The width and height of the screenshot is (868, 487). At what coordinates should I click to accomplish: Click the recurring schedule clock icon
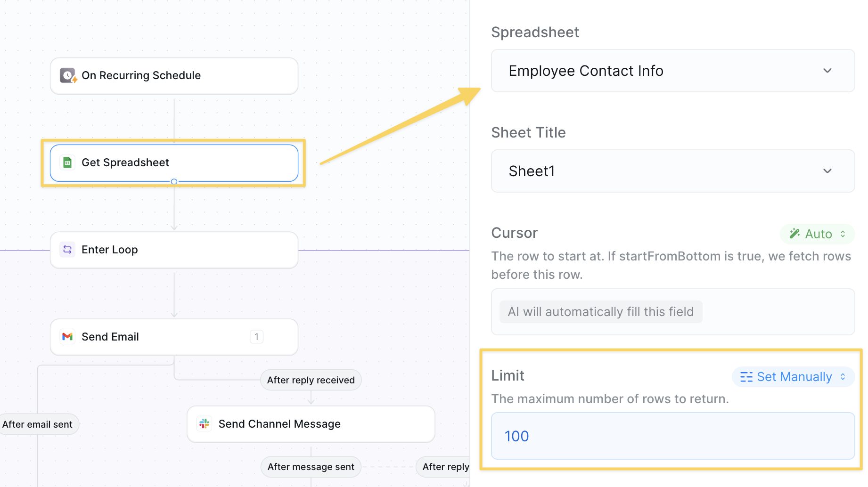[68, 75]
